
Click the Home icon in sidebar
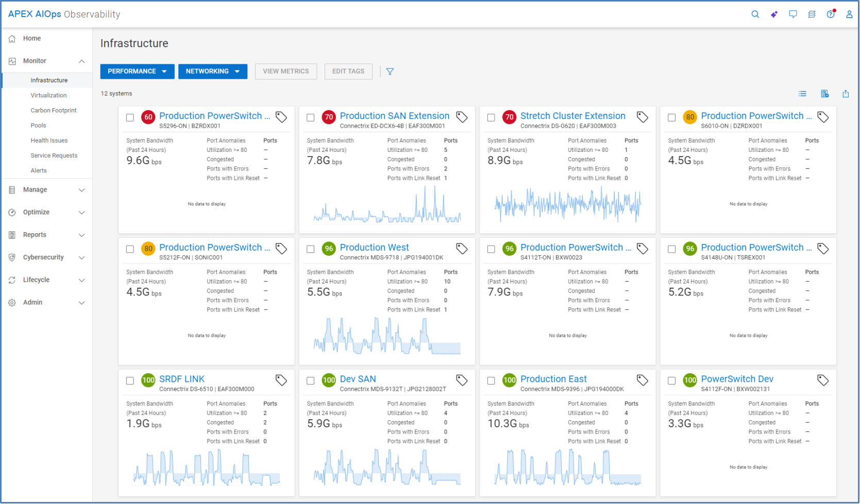pos(12,39)
